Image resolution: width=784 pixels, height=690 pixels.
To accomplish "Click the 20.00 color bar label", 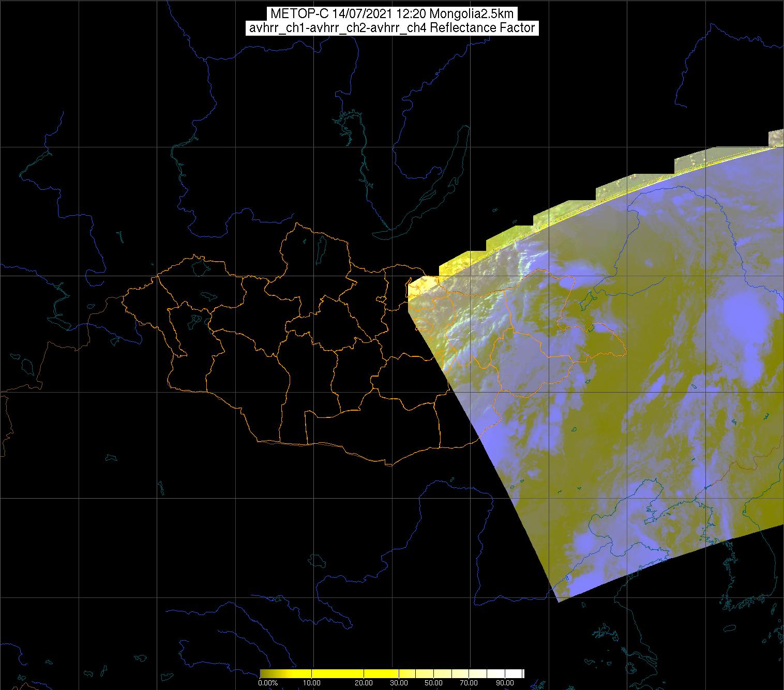I will click(364, 683).
